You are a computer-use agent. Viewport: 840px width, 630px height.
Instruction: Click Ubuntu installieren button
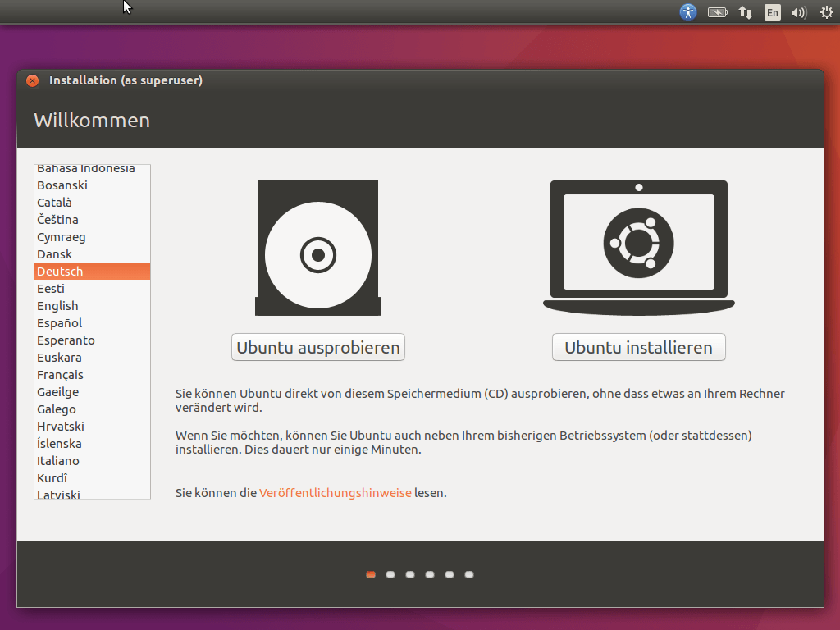pos(638,347)
